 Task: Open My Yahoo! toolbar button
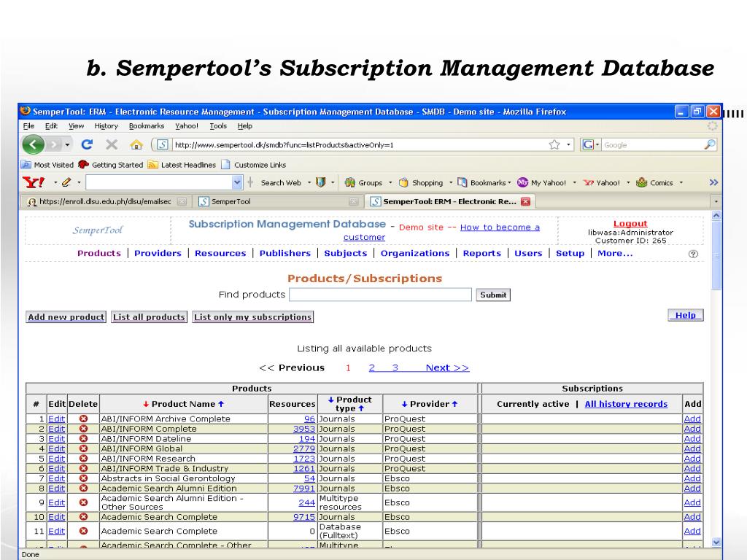(x=542, y=182)
